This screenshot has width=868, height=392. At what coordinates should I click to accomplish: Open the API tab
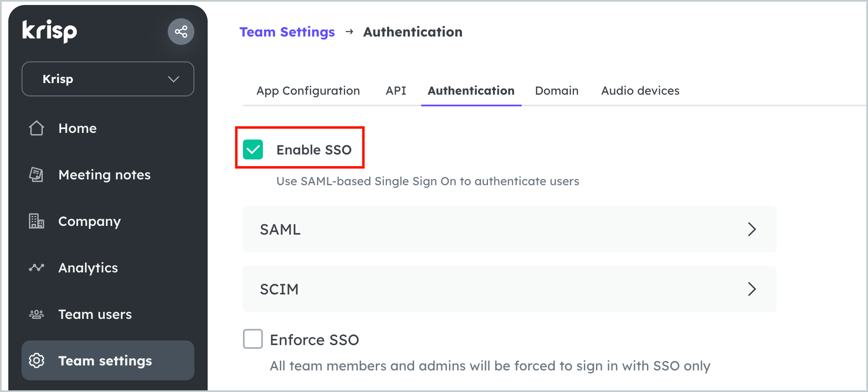(396, 91)
